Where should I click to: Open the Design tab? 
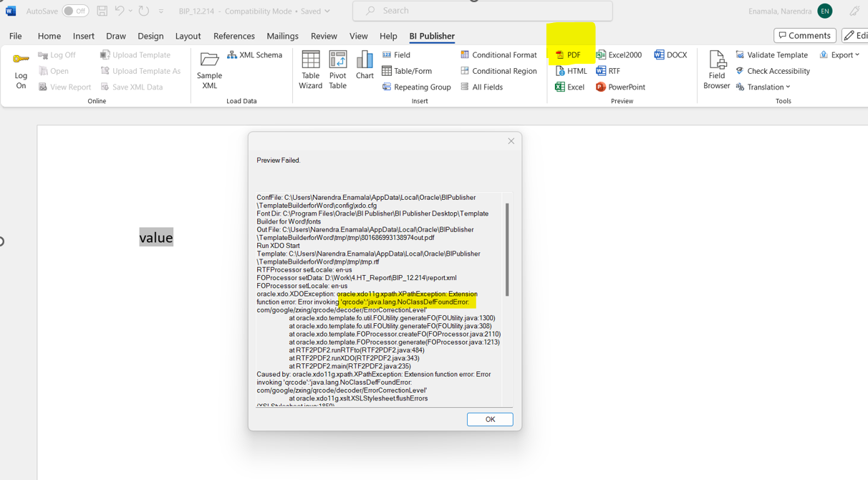tap(150, 36)
